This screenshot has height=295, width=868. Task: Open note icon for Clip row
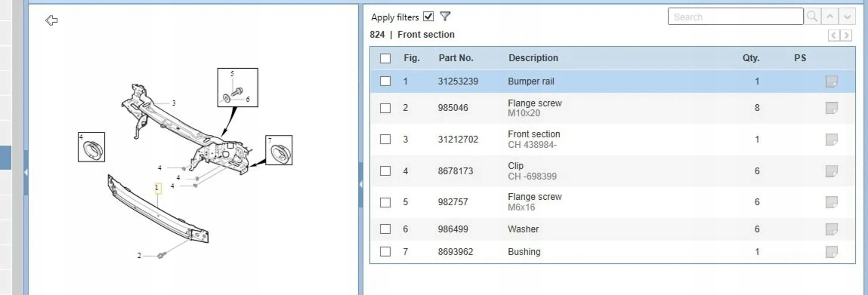click(831, 171)
